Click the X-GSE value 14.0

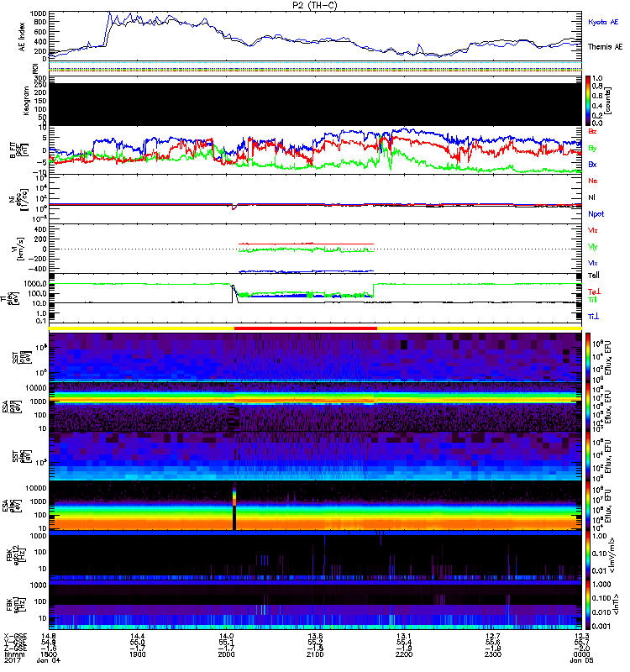[226, 637]
